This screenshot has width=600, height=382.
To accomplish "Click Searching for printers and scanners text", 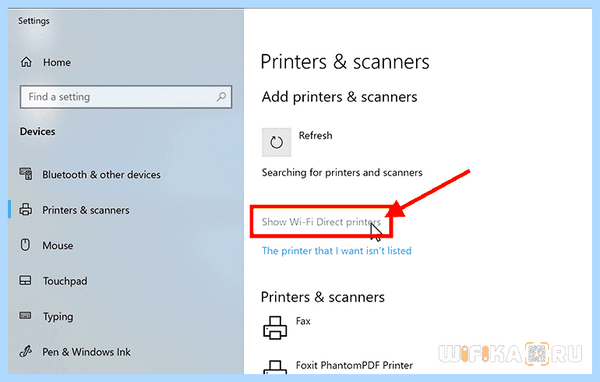I will (342, 173).
